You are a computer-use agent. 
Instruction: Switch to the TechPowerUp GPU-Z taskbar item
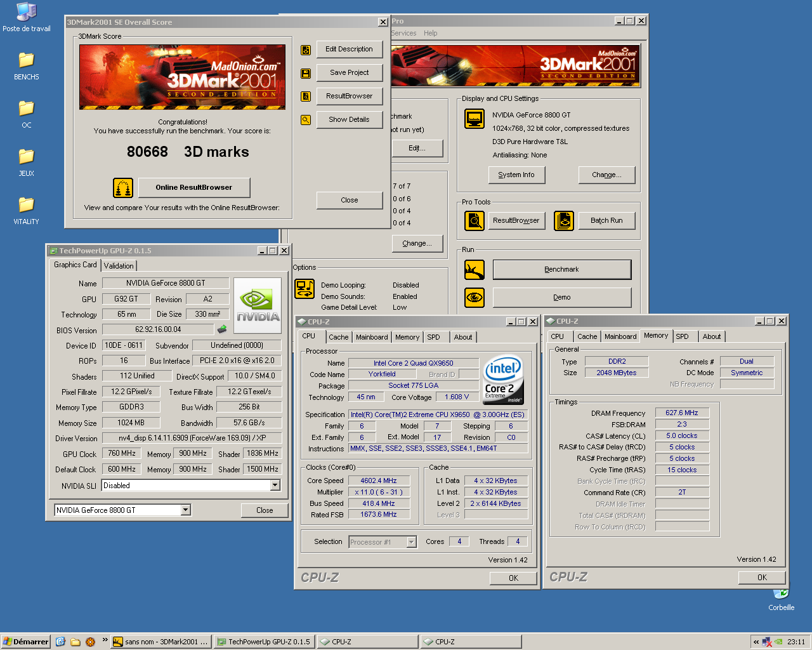pyautogui.click(x=264, y=642)
